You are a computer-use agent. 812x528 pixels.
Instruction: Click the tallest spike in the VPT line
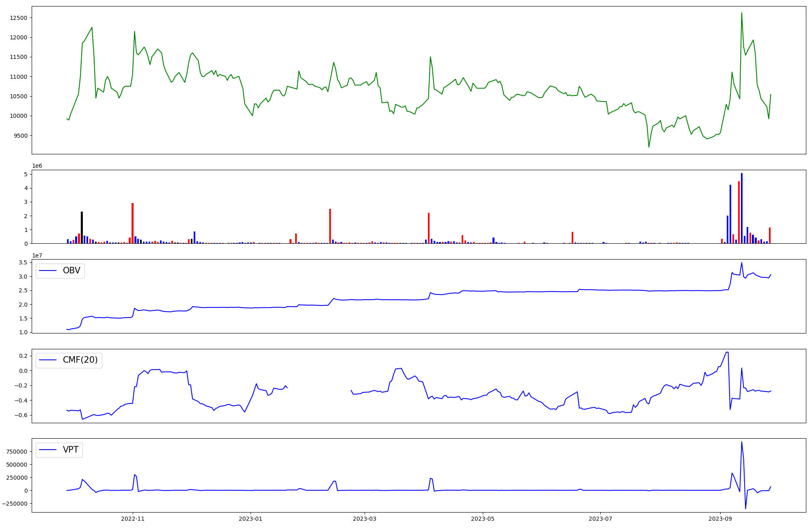742,442
